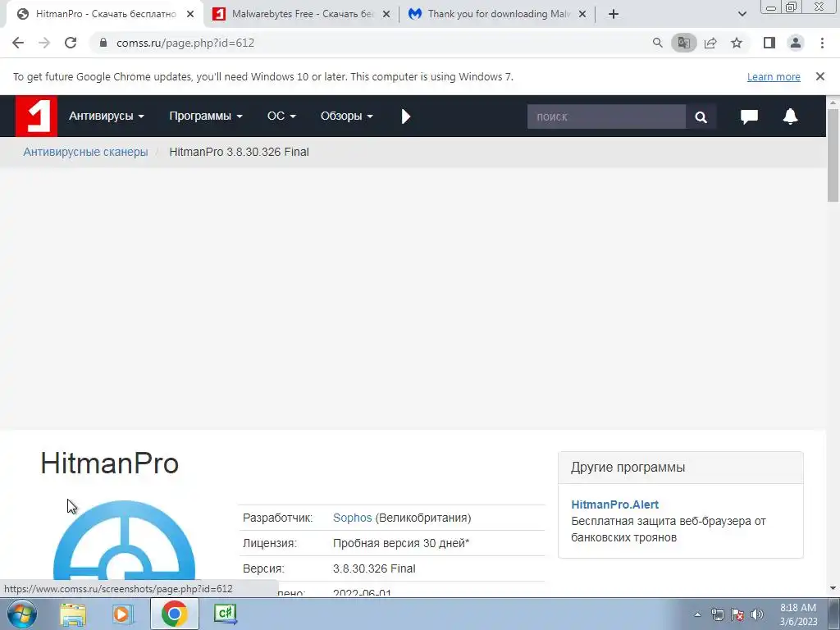The width and height of the screenshot is (840, 630).
Task: Dismiss the Chrome update notification bar
Action: [819, 76]
